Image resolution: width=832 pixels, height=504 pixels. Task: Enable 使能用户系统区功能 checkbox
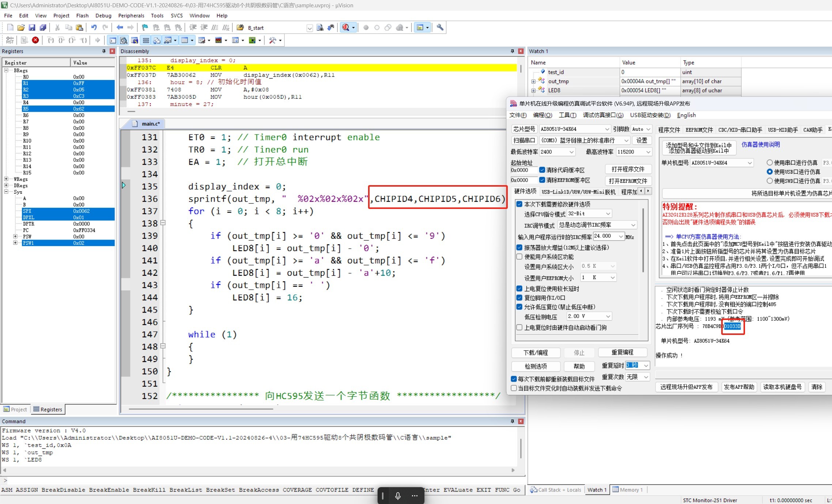(x=519, y=257)
